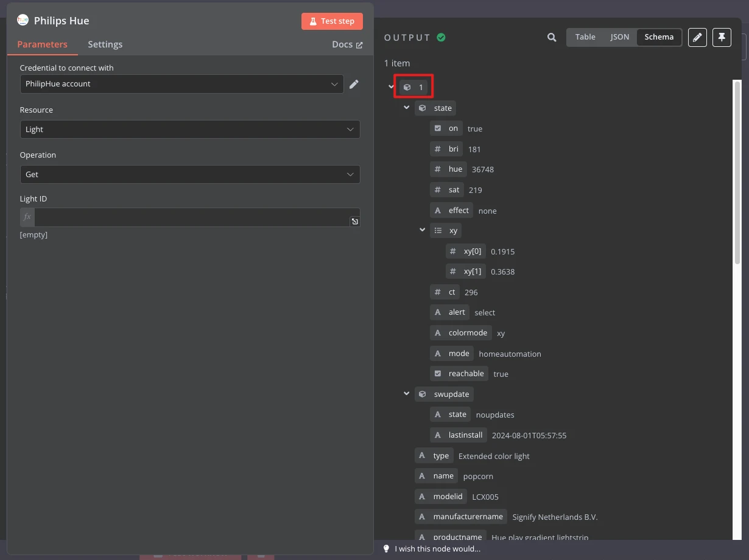The height and width of the screenshot is (560, 749).
Task: Collapse the state object chevron
Action: (x=407, y=108)
